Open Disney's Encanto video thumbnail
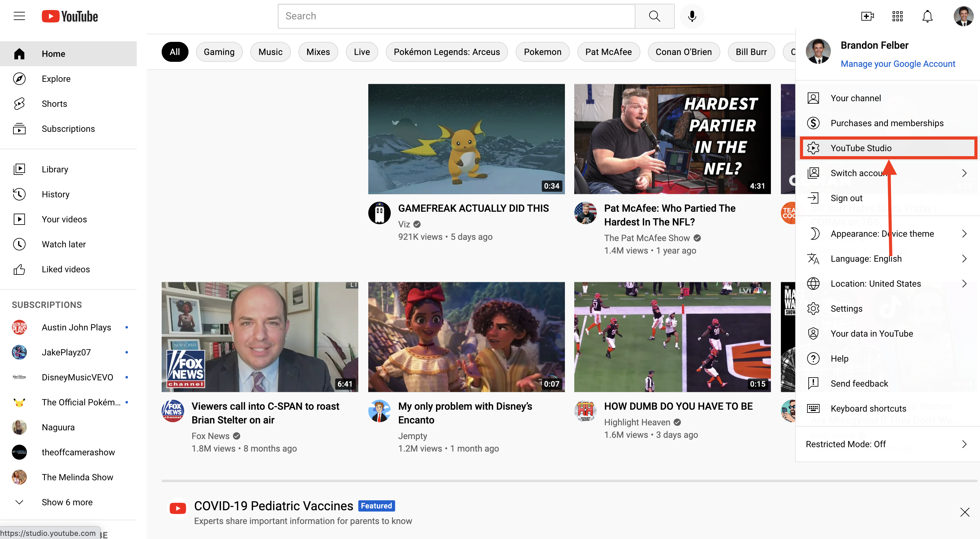This screenshot has height=539, width=980. 466,337
